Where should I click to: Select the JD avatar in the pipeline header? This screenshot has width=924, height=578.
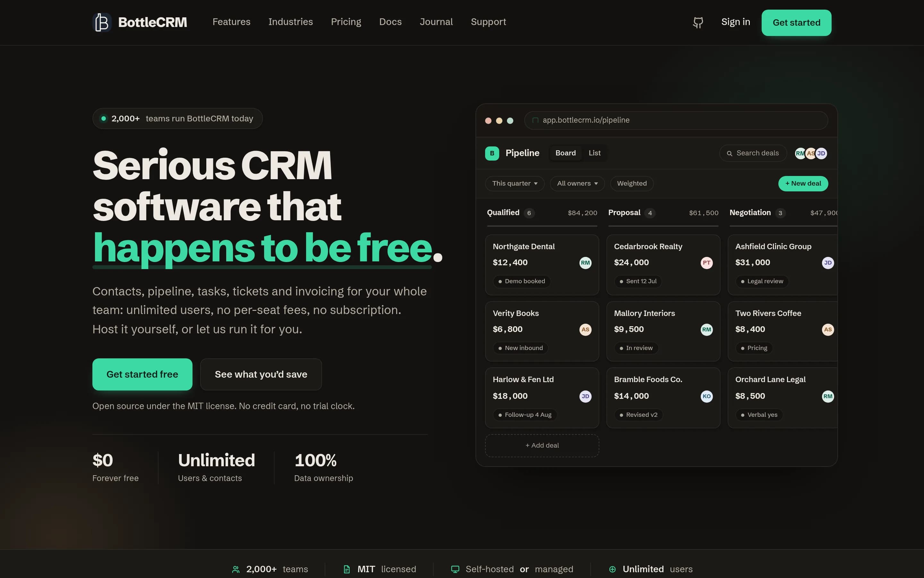[821, 153]
